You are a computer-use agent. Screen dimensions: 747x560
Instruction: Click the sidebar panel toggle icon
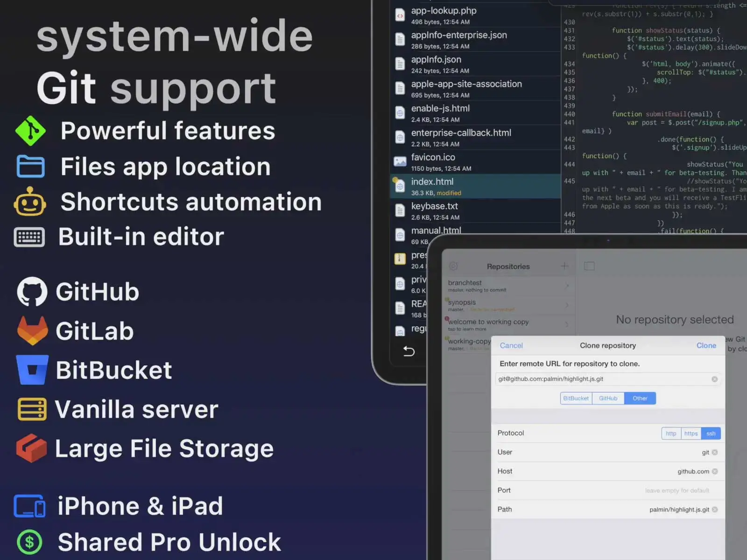click(589, 266)
